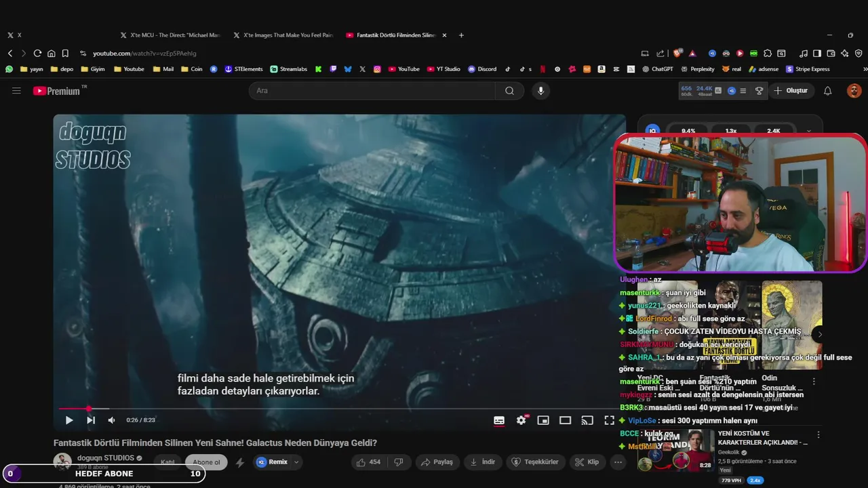Open Instagram bookmark icon
This screenshot has width=868, height=488.
click(377, 69)
